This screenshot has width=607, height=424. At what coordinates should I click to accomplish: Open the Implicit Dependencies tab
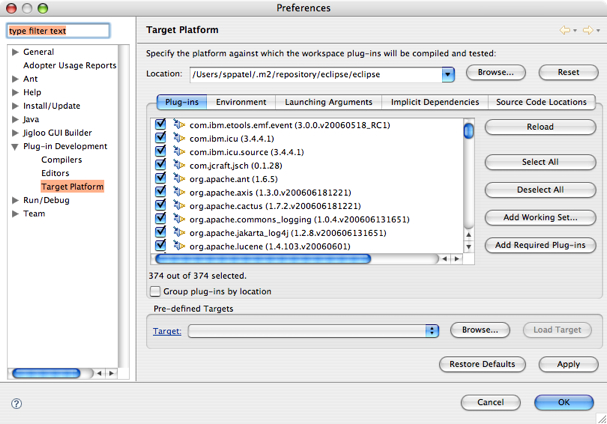(435, 102)
